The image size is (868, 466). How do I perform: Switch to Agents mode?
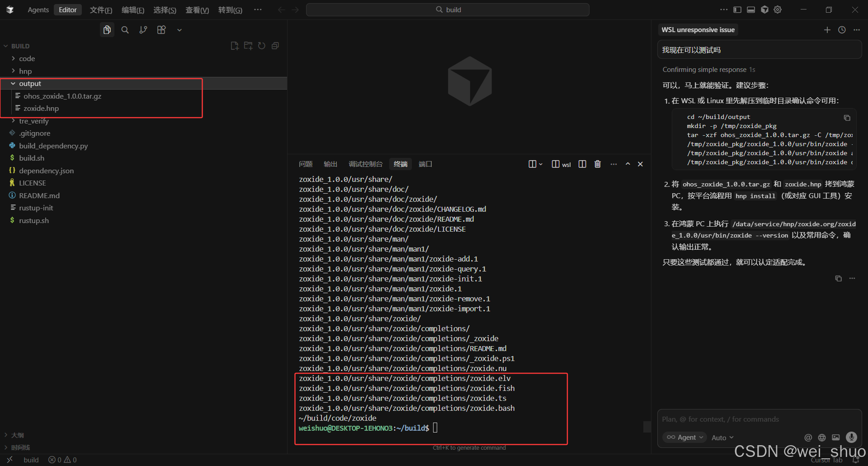[x=38, y=10]
